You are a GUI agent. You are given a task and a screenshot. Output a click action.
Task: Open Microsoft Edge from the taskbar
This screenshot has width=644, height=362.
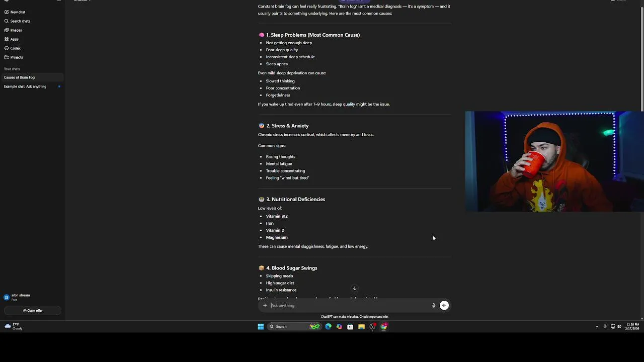click(x=328, y=326)
